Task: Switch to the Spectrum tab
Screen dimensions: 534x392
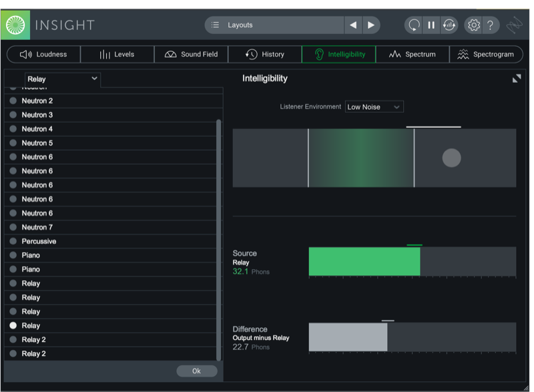Action: tap(413, 55)
